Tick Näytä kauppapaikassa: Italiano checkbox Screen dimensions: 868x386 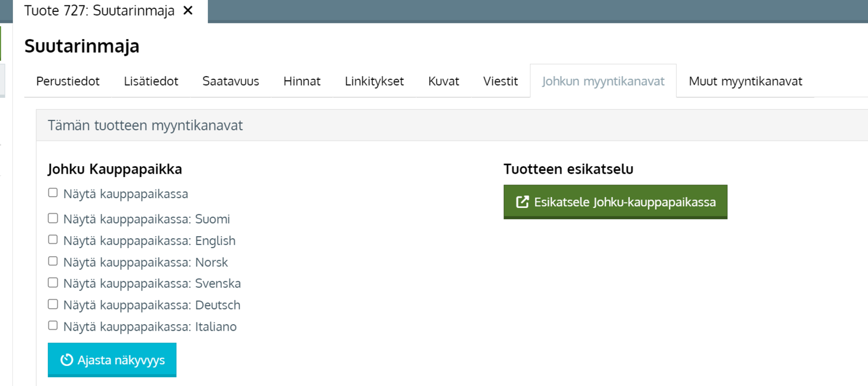(x=53, y=325)
